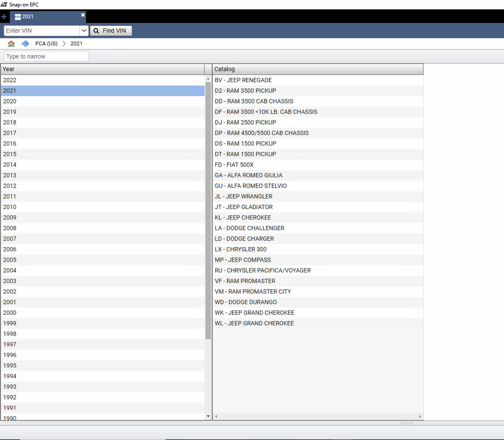Screen dimensions: 504x440
Task: Open LD - DODGE CHARGER catalog
Action: click(318, 239)
